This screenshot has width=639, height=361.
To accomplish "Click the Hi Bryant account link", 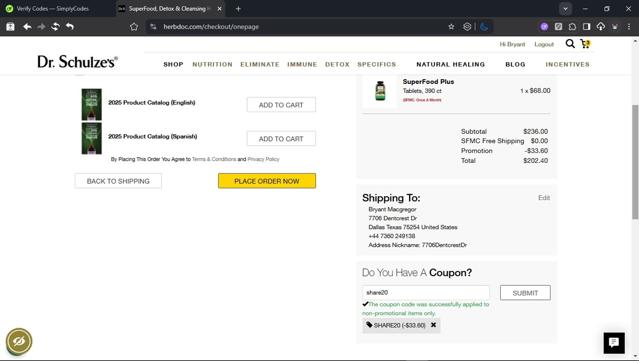I will click(x=512, y=44).
